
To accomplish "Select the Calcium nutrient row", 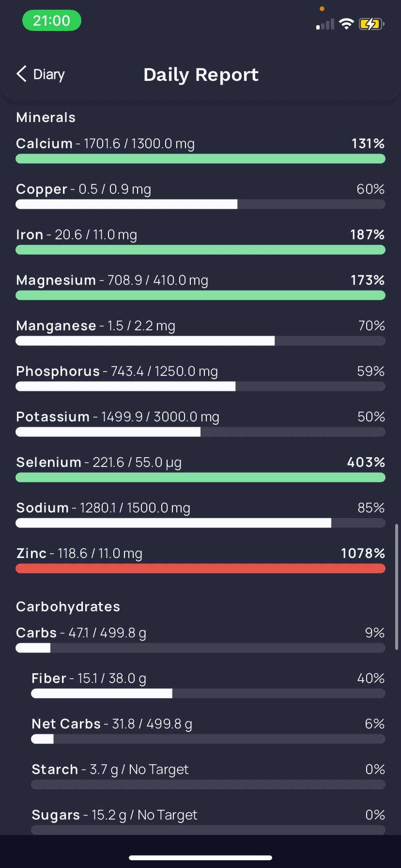I will tap(200, 151).
